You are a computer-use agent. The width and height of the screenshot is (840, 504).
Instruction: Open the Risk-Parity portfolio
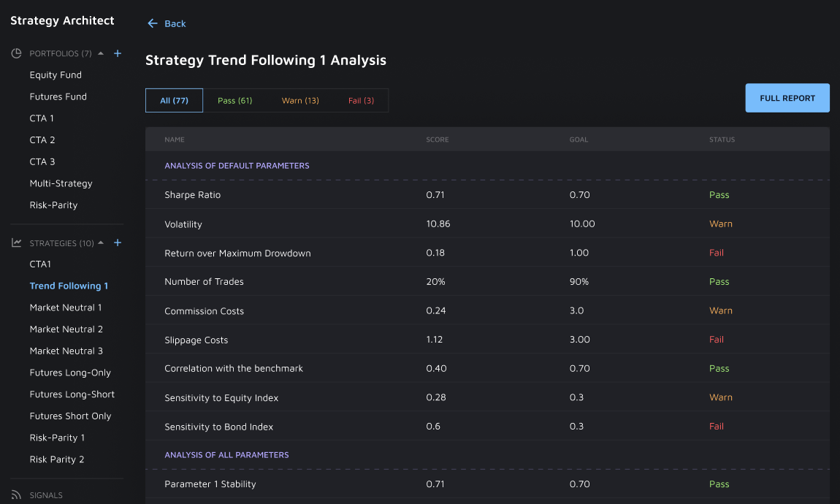[53, 205]
